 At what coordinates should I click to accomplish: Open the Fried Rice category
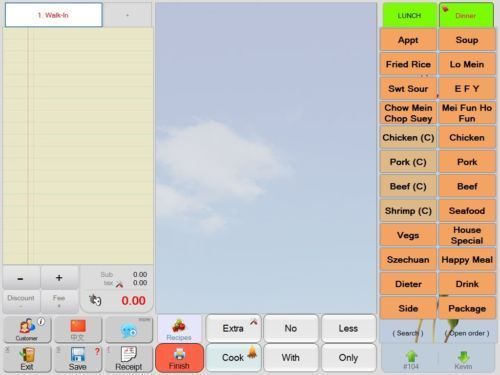tap(408, 64)
